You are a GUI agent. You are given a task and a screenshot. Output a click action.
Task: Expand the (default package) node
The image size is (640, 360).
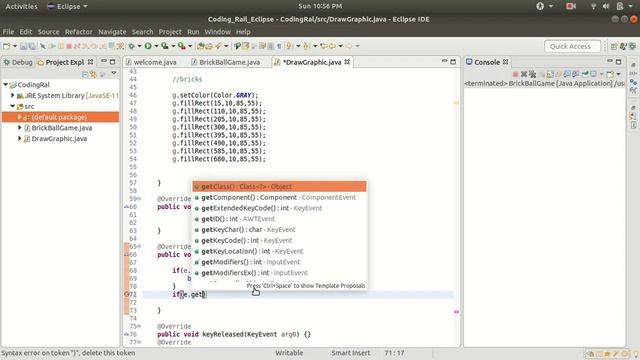click(x=19, y=117)
